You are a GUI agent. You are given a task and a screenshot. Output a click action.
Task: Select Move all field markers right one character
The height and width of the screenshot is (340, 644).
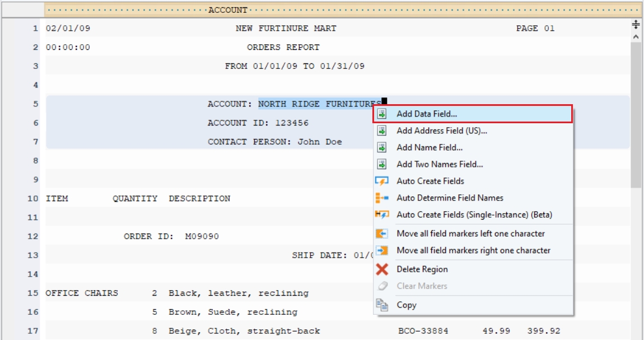click(x=473, y=250)
